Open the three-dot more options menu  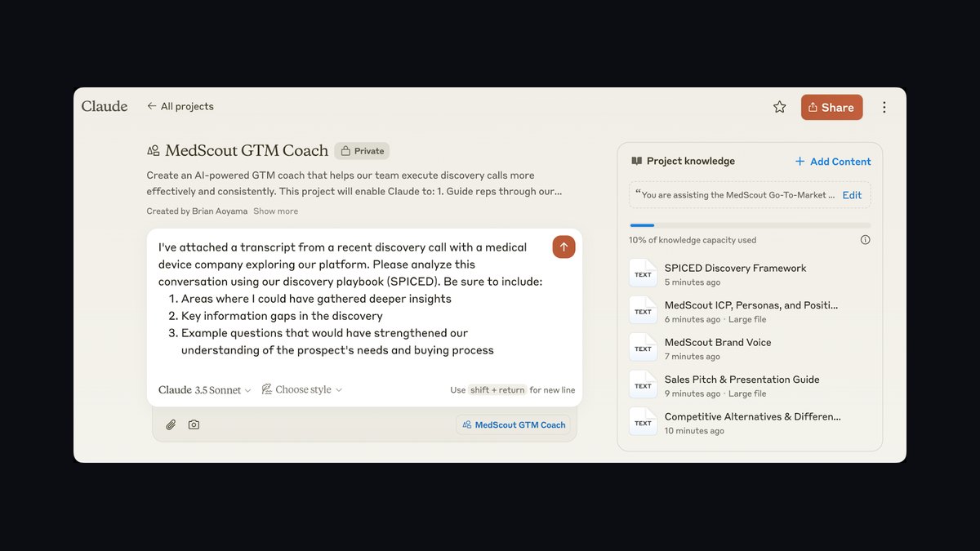click(x=884, y=107)
